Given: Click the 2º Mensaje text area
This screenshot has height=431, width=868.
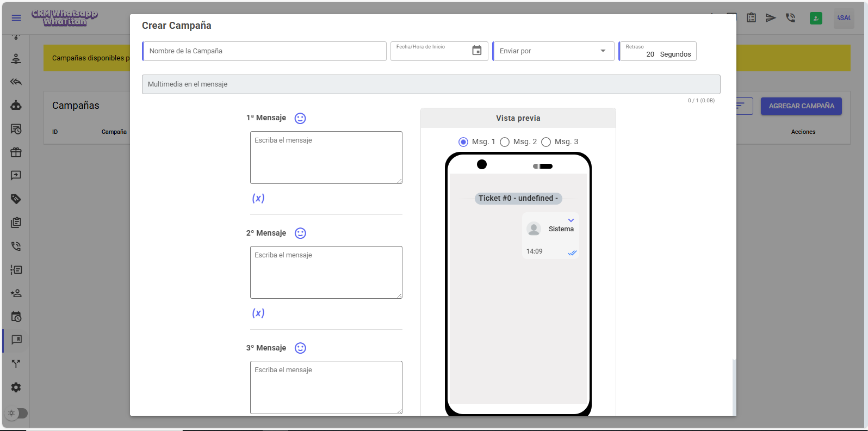Looking at the screenshot, I should [326, 272].
